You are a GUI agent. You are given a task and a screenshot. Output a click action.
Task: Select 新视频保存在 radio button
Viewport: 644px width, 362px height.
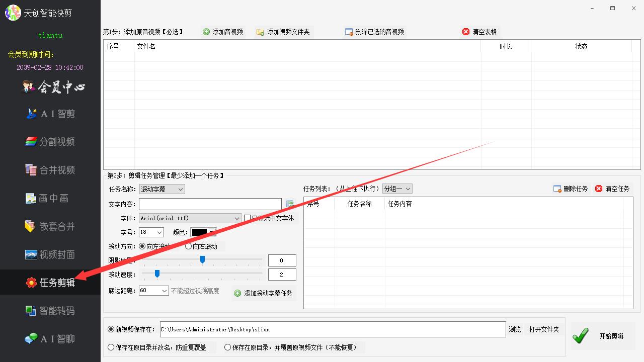[x=111, y=329]
